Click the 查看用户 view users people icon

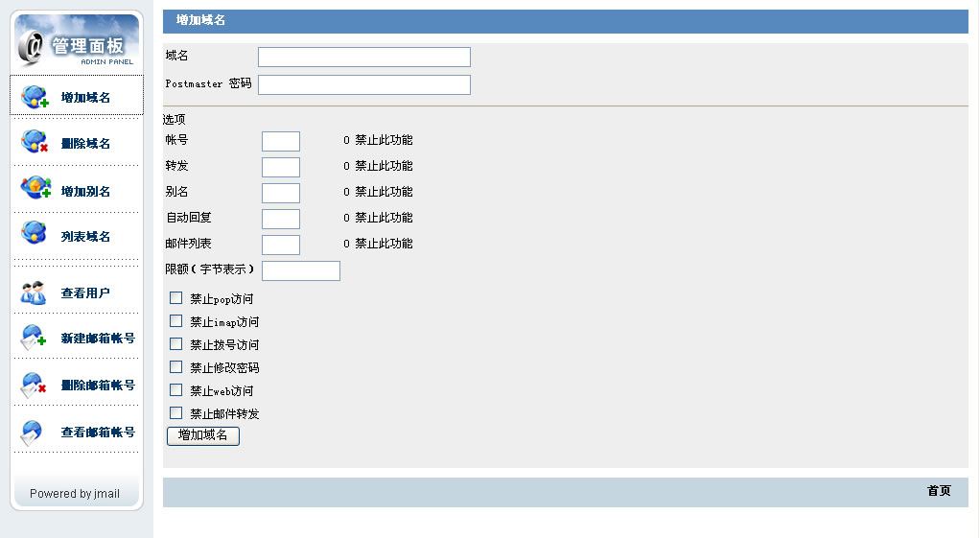pos(34,292)
